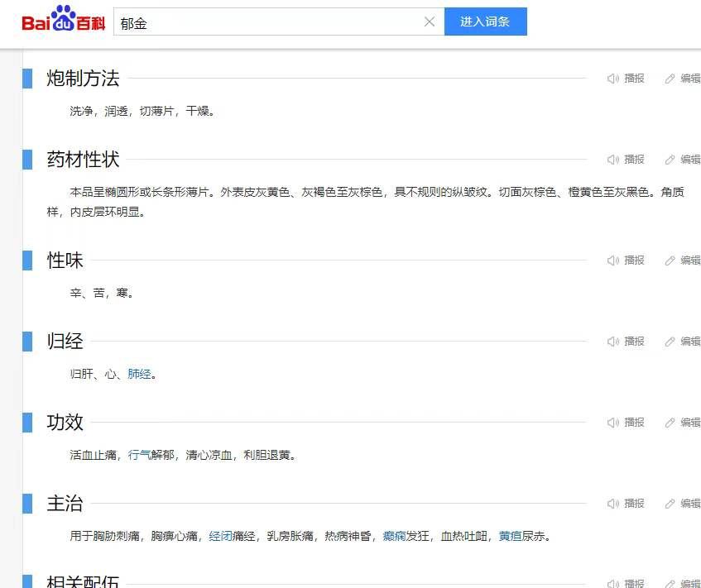The width and height of the screenshot is (701, 588).
Task: Click the text 内皮层环明显
Action: point(104,213)
